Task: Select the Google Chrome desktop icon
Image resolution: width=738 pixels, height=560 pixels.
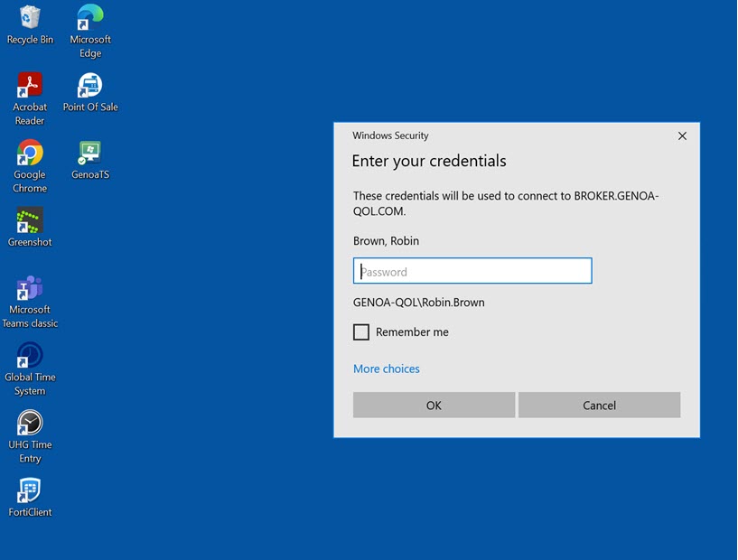Action: 30,153
